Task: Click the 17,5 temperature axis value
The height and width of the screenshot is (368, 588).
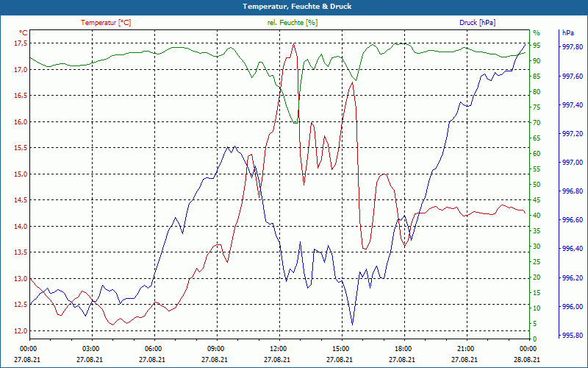Action: 21,43
